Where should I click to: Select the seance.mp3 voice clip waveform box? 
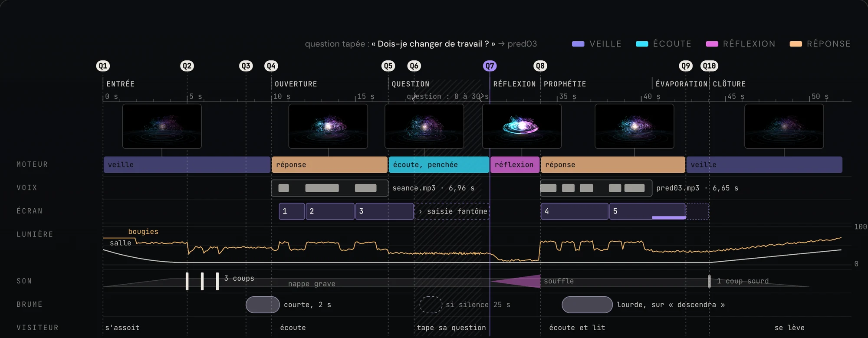[x=330, y=188]
